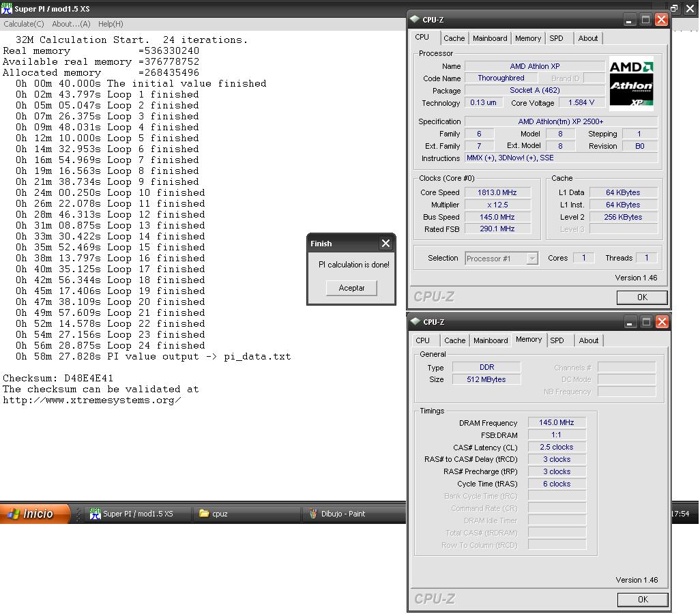Close the upper CPU-Z window
Image resolution: width=700 pixels, height=614 pixels.
[x=661, y=20]
